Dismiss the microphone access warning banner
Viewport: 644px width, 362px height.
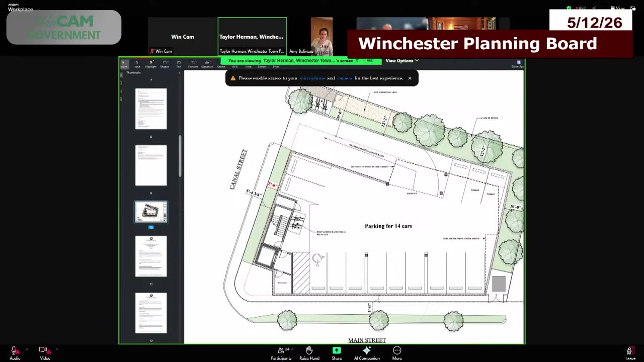tap(410, 78)
